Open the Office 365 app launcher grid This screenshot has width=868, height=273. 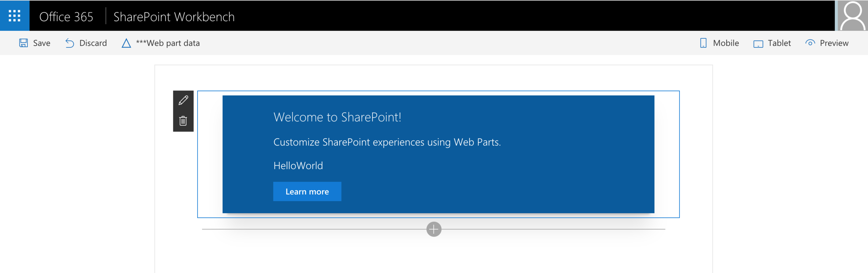[x=15, y=16]
